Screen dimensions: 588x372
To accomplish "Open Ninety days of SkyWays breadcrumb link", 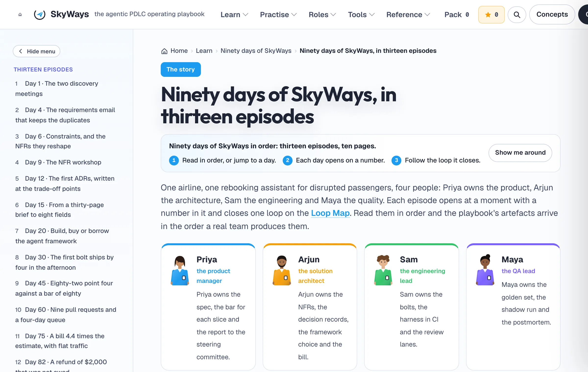I will point(256,51).
